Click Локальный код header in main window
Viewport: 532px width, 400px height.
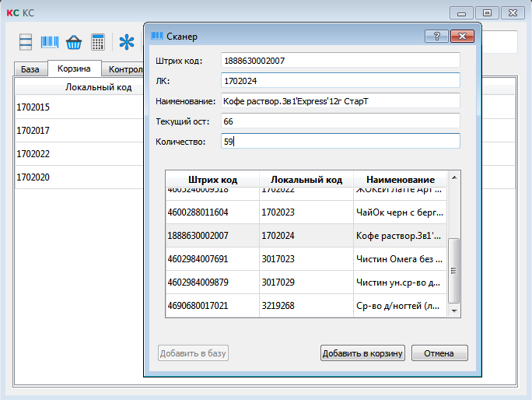(x=99, y=87)
